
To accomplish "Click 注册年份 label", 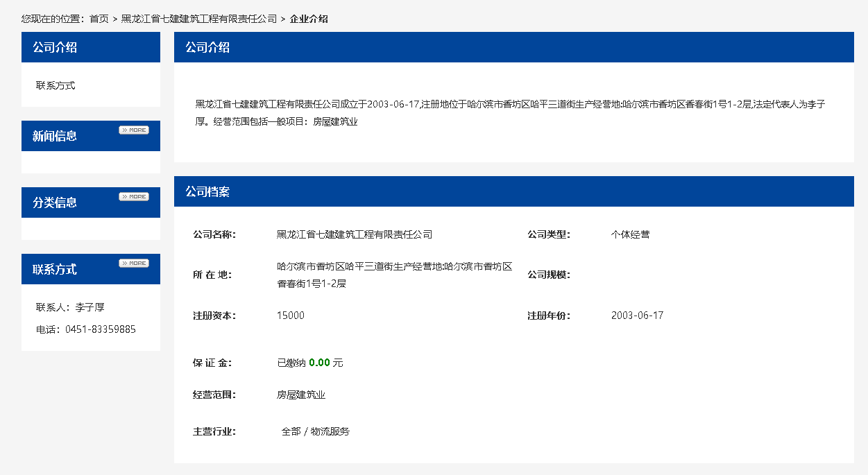I will point(549,316).
